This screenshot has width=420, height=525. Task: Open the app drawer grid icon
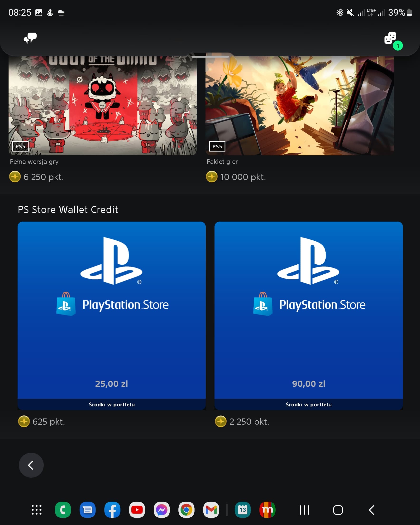pos(37,510)
